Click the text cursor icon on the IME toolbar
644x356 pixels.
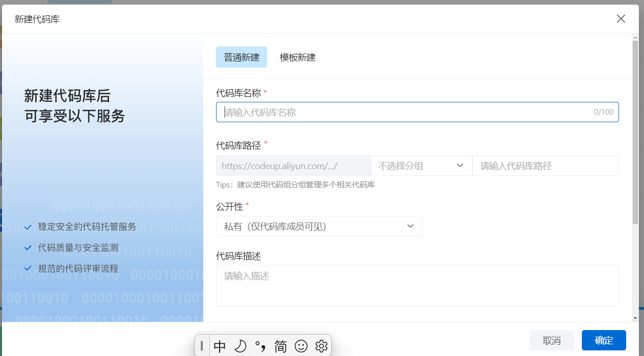tap(202, 346)
